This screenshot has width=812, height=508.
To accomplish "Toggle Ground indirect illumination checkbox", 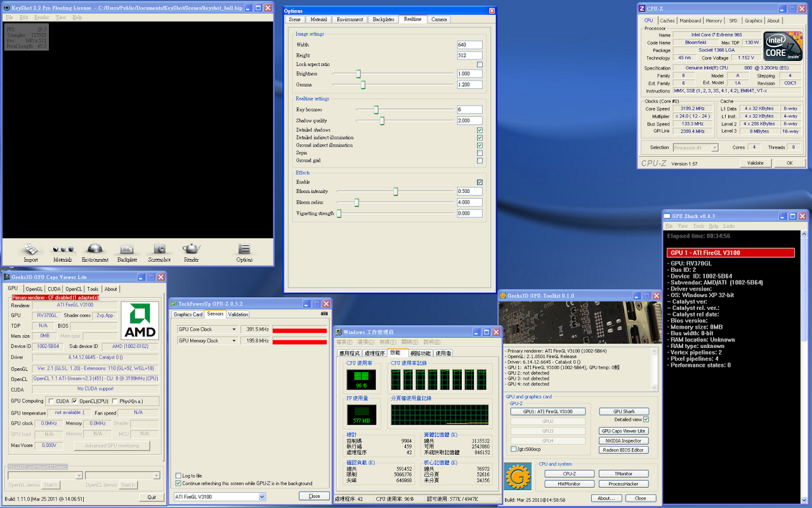I will (480, 145).
